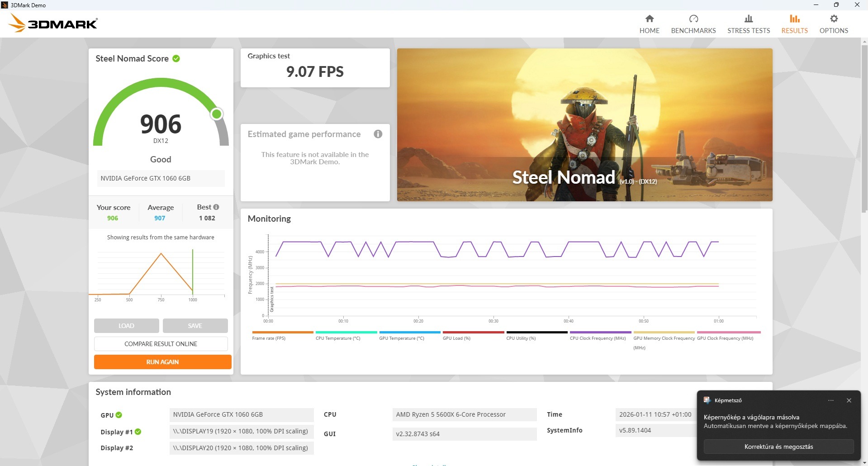Click 'Showing results from the same hardware' text

(161, 237)
